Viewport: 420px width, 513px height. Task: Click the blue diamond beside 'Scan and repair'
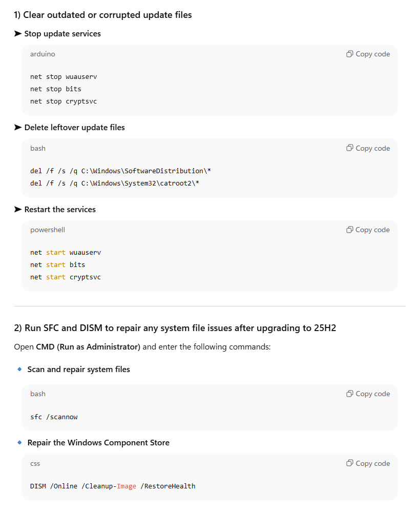(x=19, y=369)
